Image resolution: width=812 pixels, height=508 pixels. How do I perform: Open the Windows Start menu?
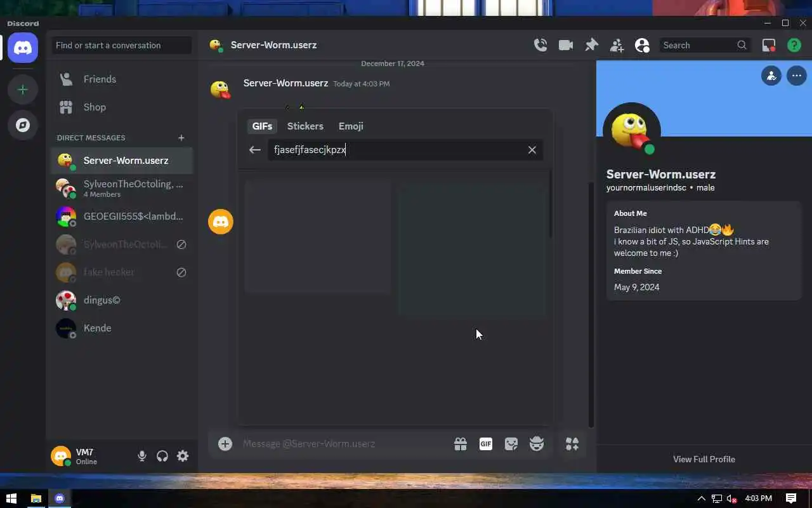coord(11,498)
